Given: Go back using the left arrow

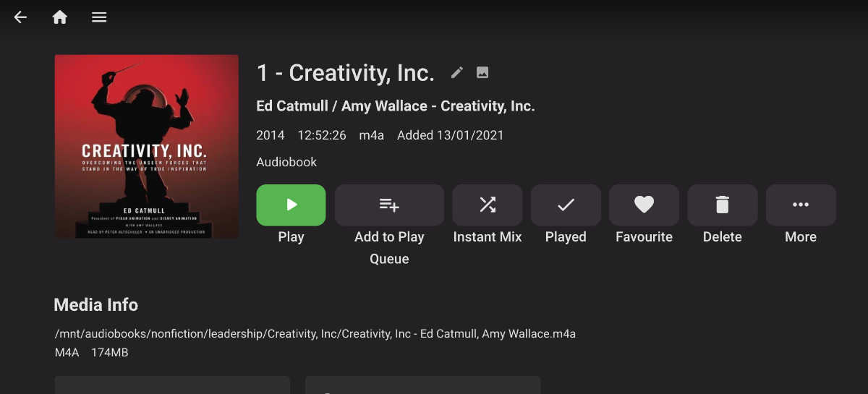Looking at the screenshot, I should (x=20, y=17).
